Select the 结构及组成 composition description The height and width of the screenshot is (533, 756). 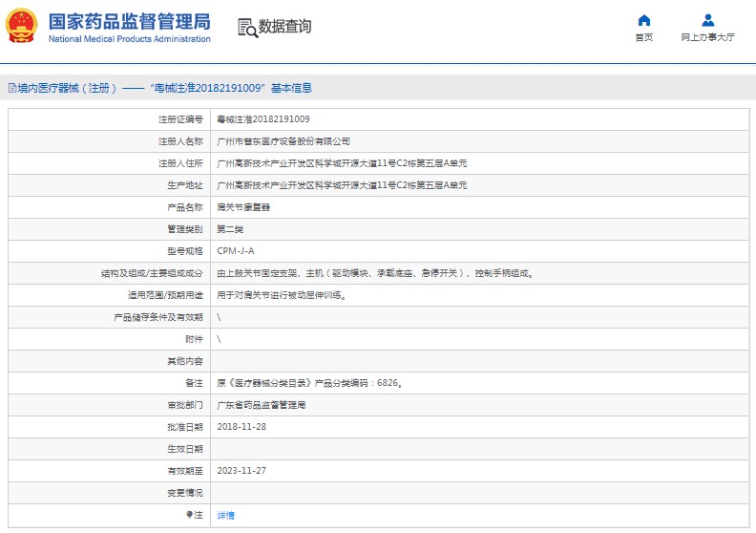[375, 273]
